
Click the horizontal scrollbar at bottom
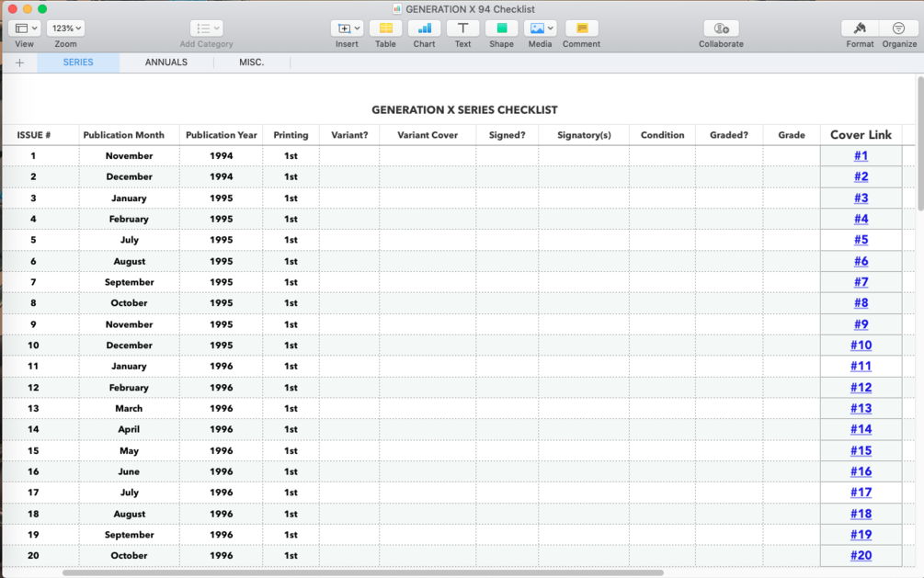(x=363, y=572)
